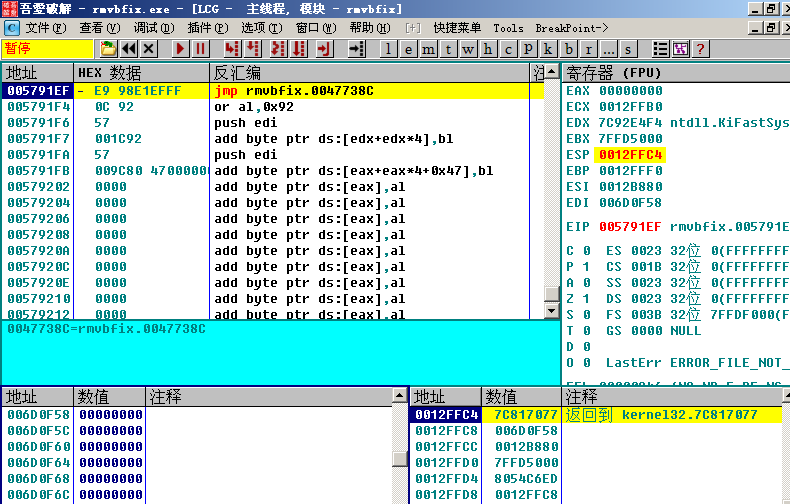The height and width of the screenshot is (504, 790).
Task: Open help with red question mark icon
Action: pos(700,49)
